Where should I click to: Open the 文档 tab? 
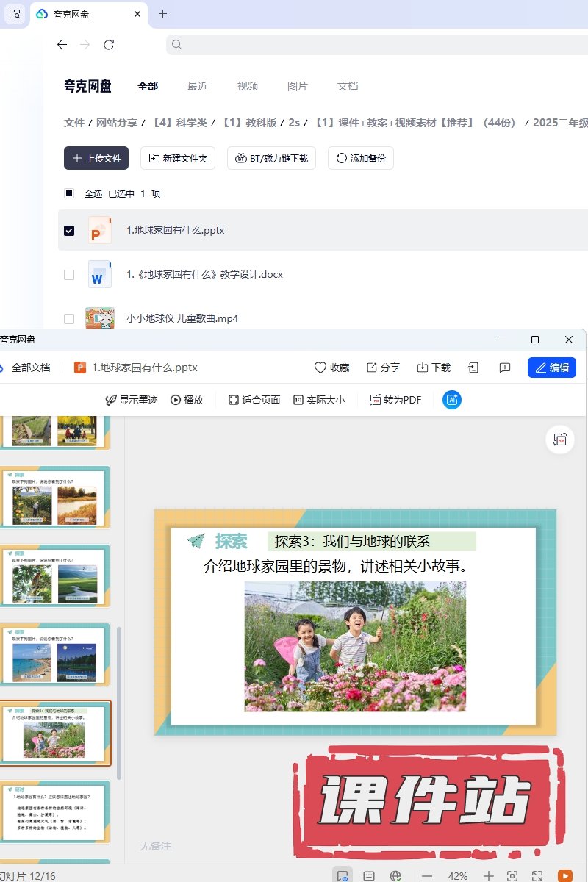click(x=348, y=86)
